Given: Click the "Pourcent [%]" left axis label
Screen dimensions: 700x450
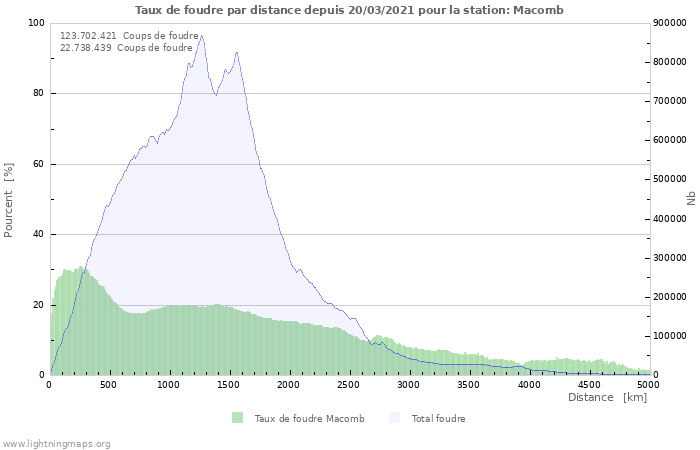Looking at the screenshot, I should pyautogui.click(x=9, y=199).
